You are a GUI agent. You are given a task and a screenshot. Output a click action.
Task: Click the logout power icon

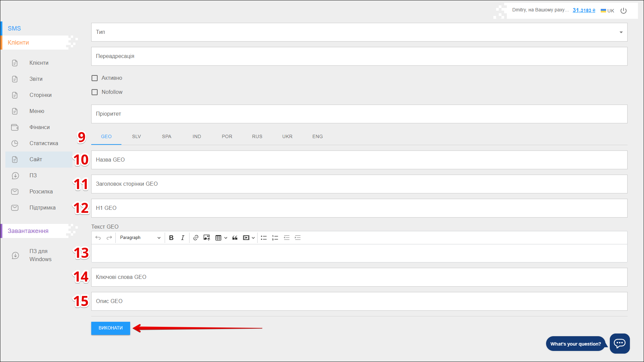pos(624,11)
